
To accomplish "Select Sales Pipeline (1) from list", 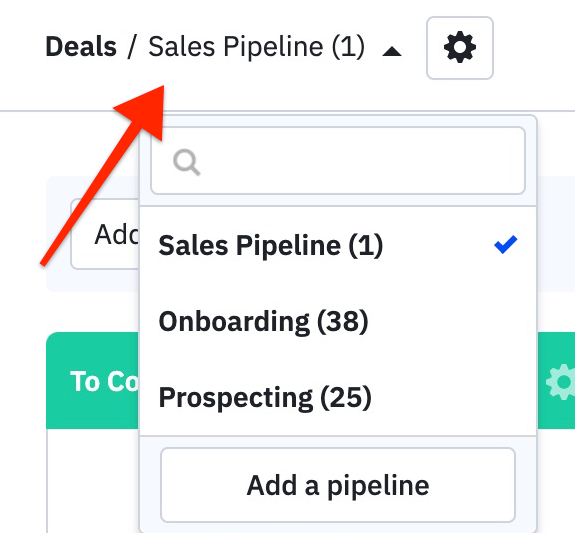I will coord(338,245).
